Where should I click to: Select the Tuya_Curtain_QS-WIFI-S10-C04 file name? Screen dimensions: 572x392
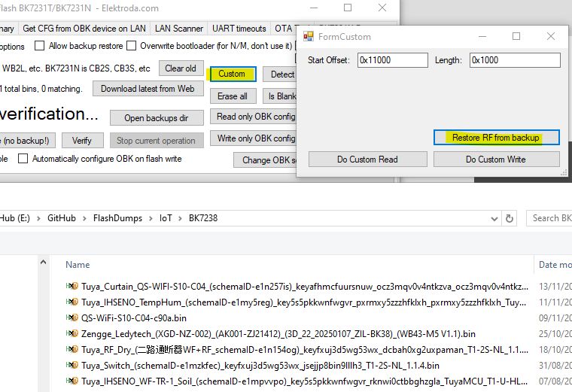pos(304,287)
